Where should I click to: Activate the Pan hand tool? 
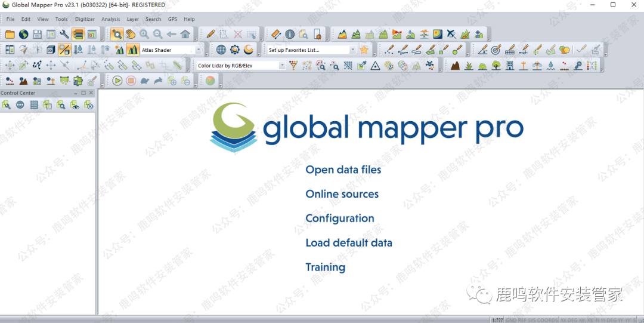130,35
